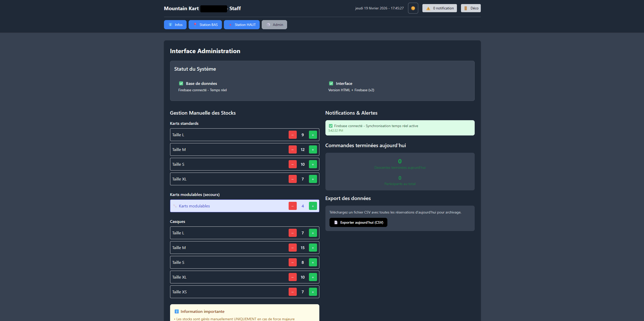This screenshot has width=644, height=321.
Task: Toggle the sun theme icon button
Action: pos(413,8)
